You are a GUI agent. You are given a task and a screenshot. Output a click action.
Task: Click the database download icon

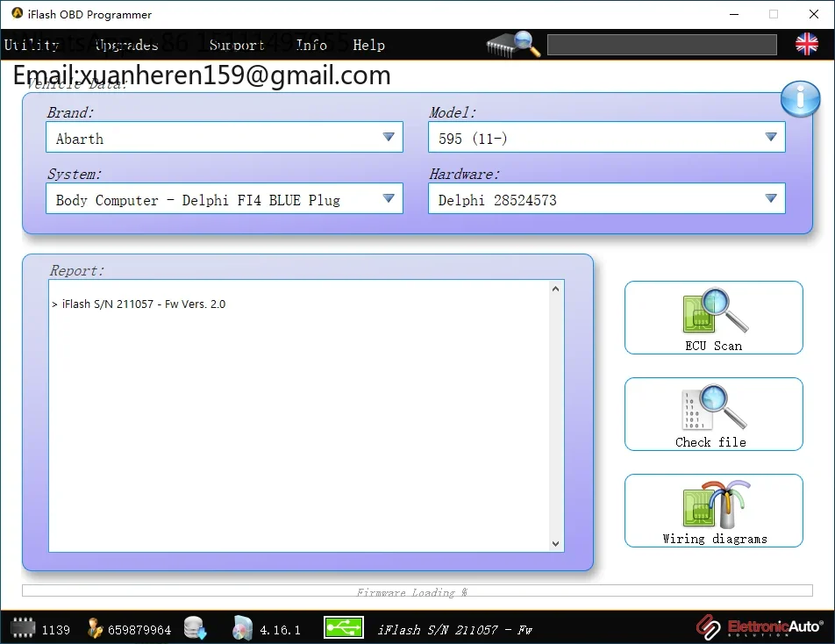195,628
